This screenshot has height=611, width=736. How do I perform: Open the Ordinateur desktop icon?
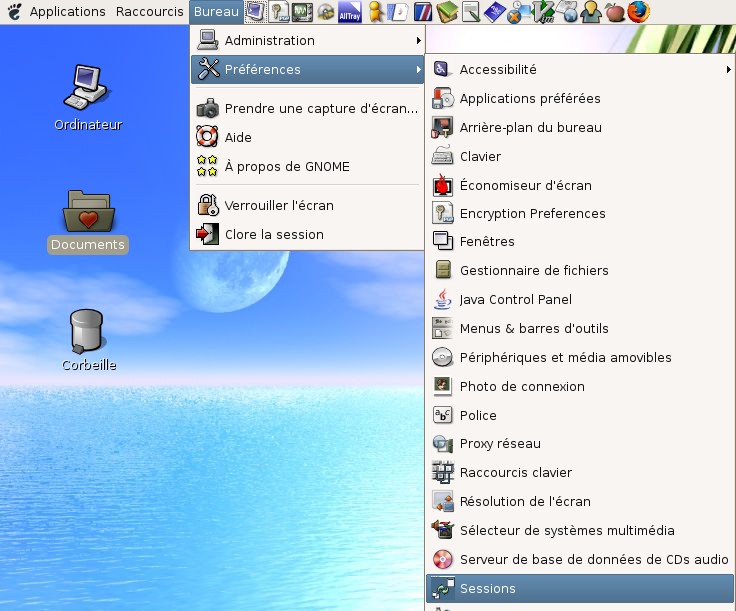tap(88, 98)
